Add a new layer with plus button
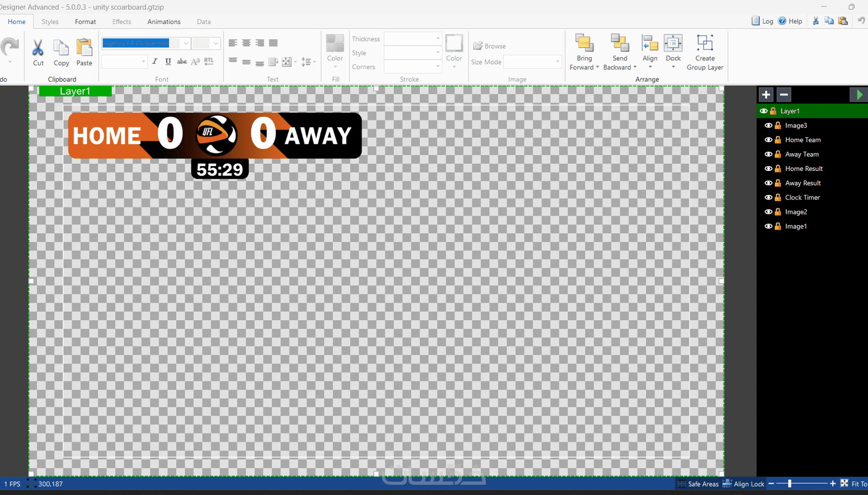868x495 pixels. point(766,94)
